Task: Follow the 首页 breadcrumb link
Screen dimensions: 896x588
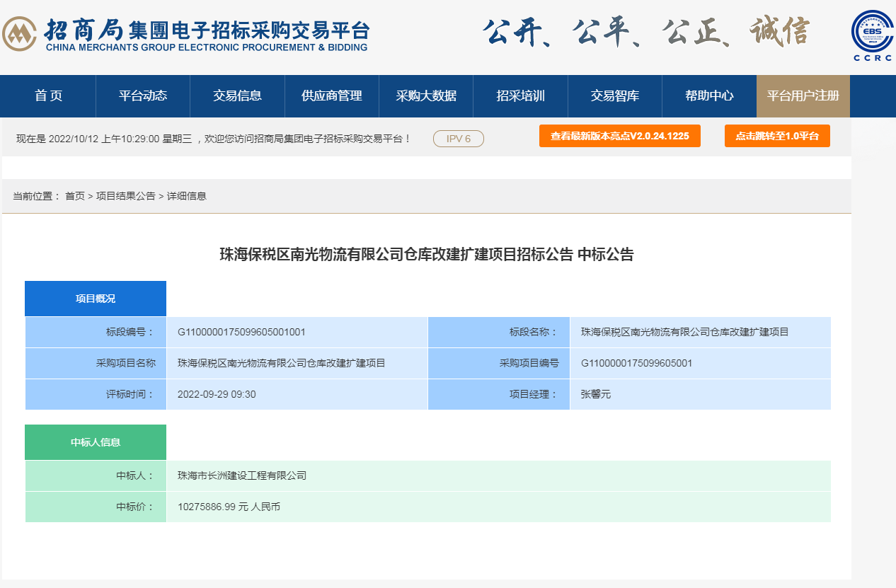Action: (75, 196)
